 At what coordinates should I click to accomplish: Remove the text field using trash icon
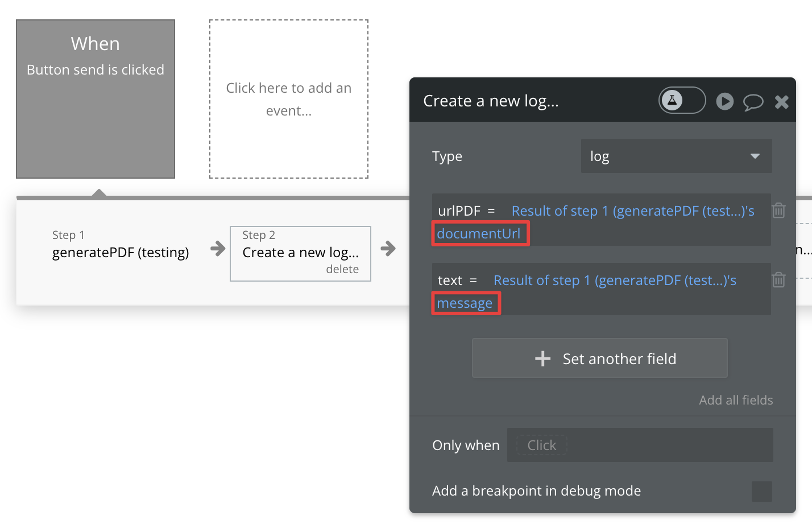tap(778, 280)
